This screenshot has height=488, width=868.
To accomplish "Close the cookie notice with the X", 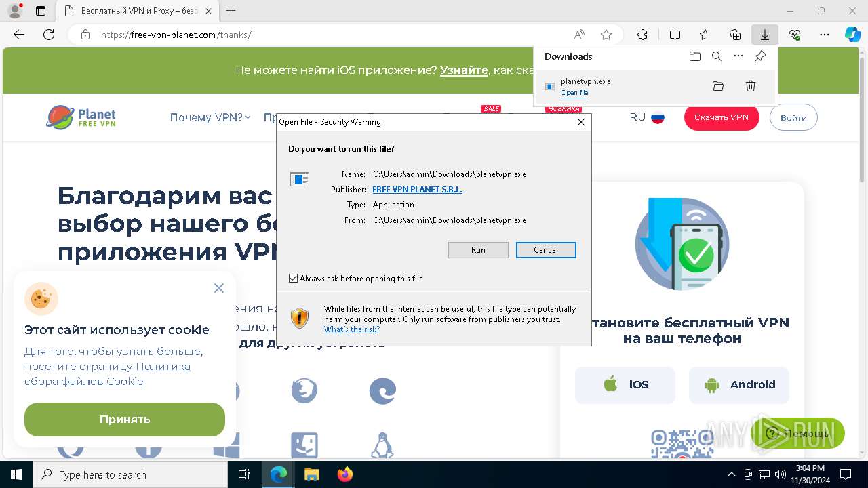I will point(218,288).
